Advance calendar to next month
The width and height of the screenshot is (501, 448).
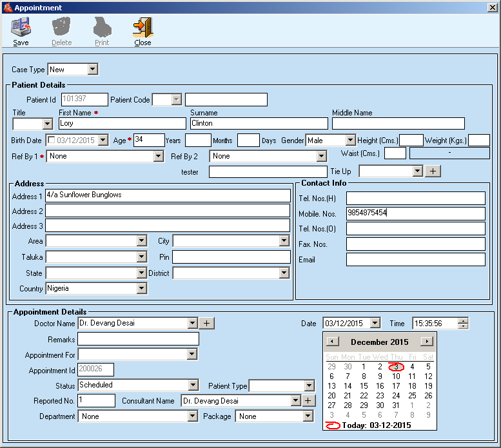coord(426,342)
